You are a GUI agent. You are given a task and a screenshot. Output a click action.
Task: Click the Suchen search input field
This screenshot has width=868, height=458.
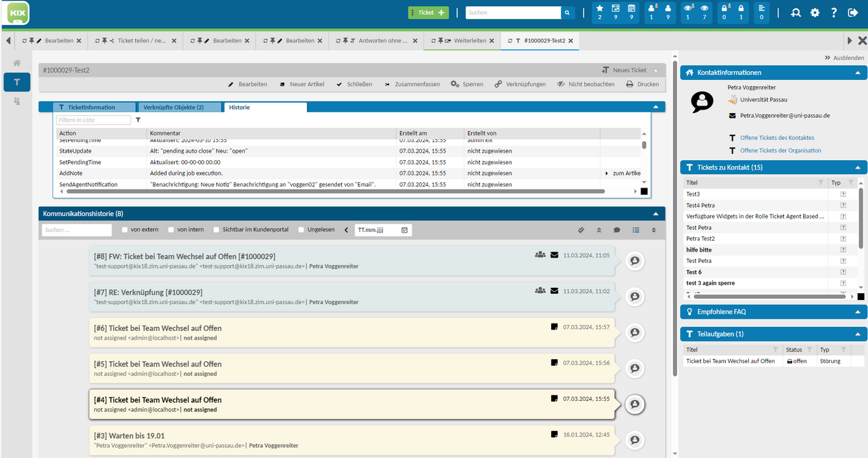click(513, 12)
